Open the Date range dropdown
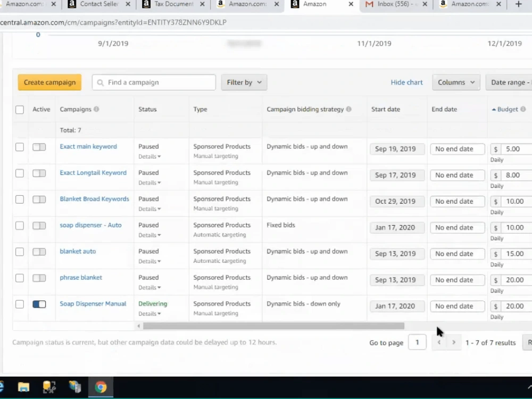 click(509, 82)
